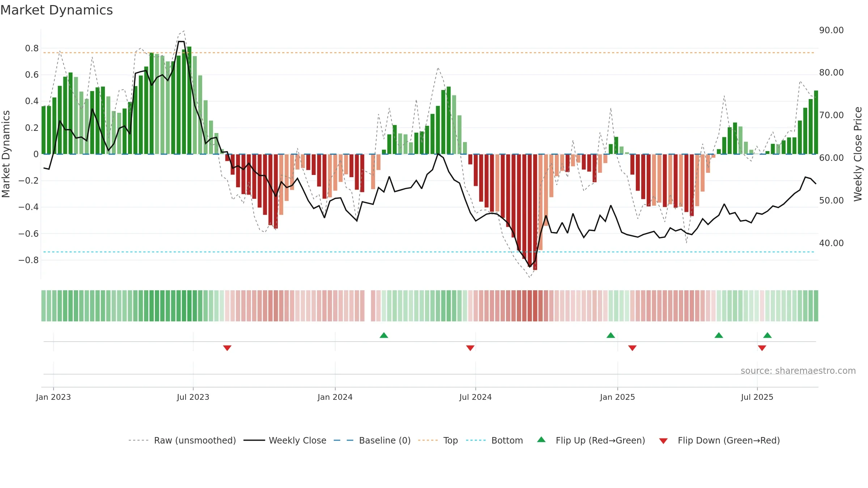Toggle the Baseline (0) legend entry
Image resolution: width=868 pixels, height=488 pixels.
tap(372, 440)
